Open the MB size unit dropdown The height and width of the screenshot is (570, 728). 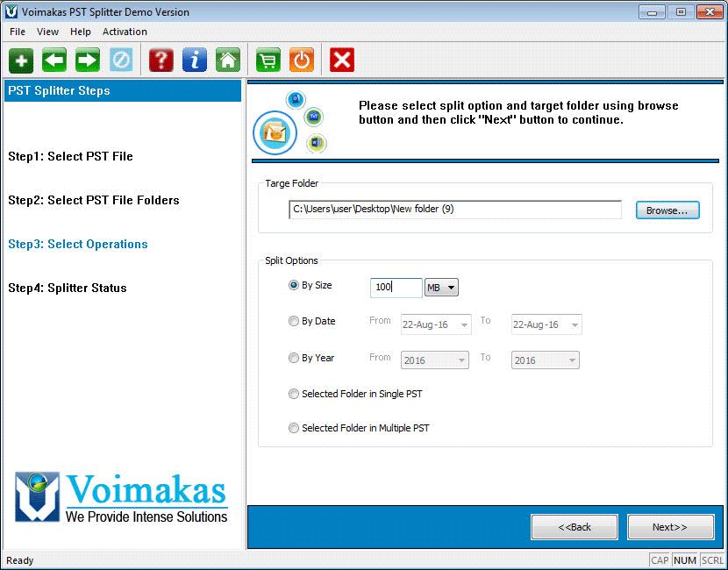click(441, 288)
